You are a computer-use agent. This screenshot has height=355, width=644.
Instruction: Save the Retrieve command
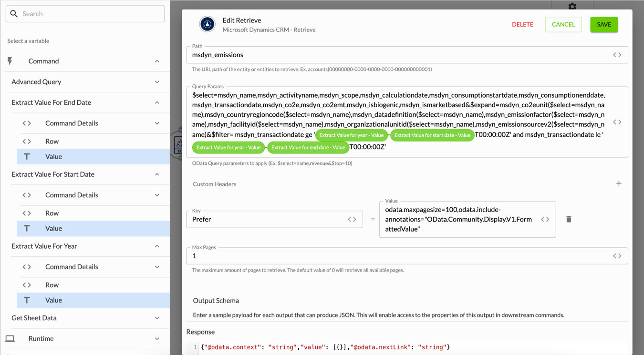pos(604,24)
